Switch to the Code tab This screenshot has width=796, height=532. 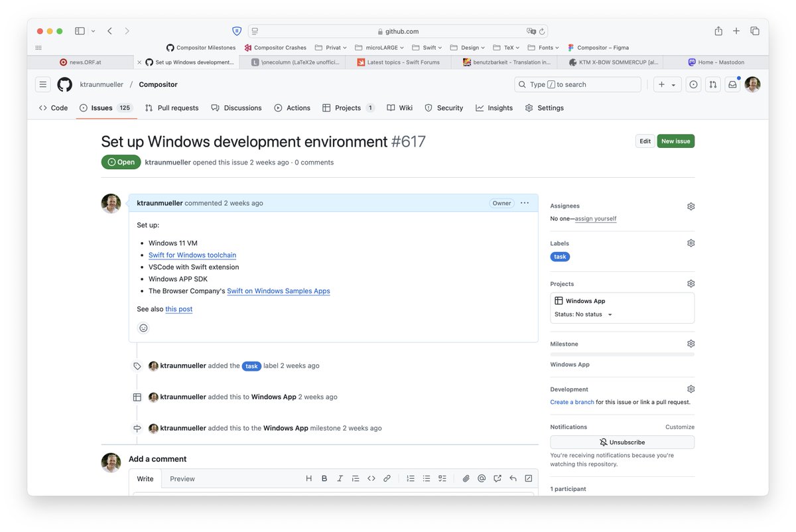click(53, 107)
